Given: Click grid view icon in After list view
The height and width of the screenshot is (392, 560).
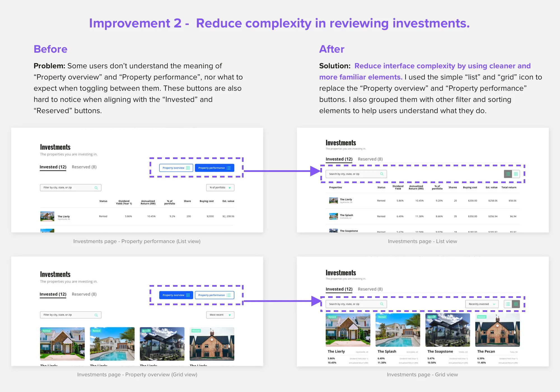Looking at the screenshot, I should point(516,174).
